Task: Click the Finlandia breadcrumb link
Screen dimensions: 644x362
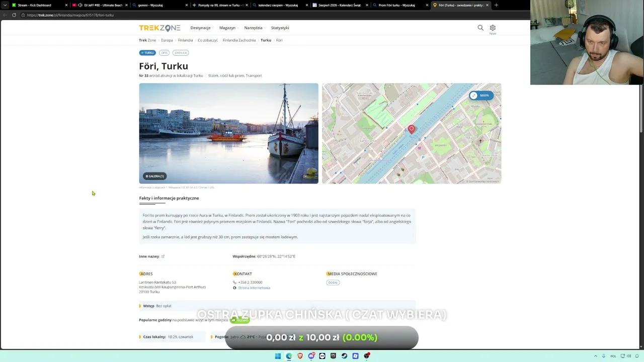Action: click(185, 40)
